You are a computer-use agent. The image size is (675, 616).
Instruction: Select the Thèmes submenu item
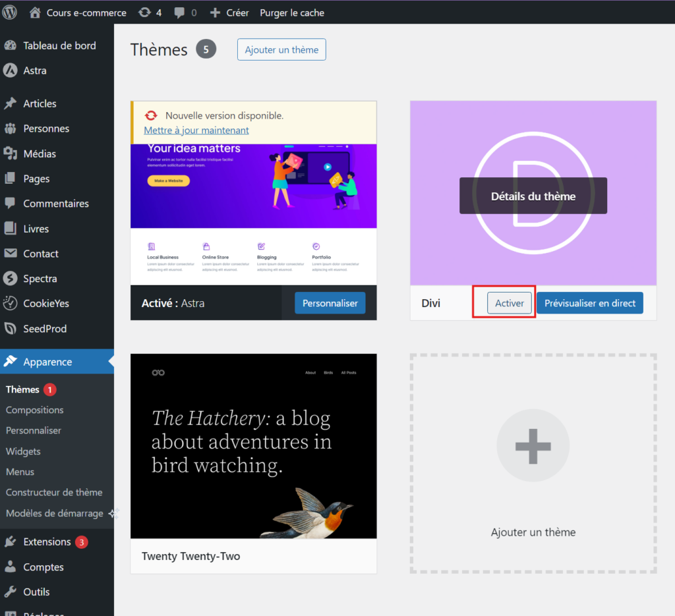pyautogui.click(x=22, y=390)
